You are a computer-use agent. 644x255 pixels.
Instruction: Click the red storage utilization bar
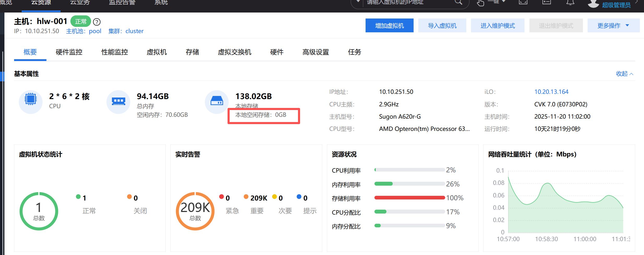[409, 198]
